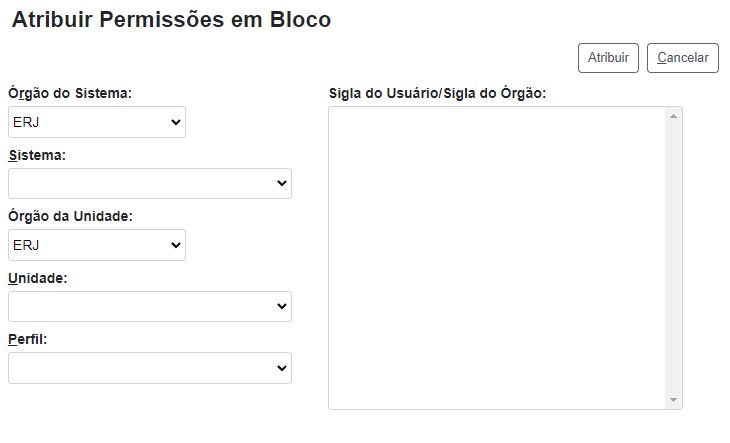730x443 pixels.
Task: Click the Órgão do Sistema label
Action: coord(70,93)
